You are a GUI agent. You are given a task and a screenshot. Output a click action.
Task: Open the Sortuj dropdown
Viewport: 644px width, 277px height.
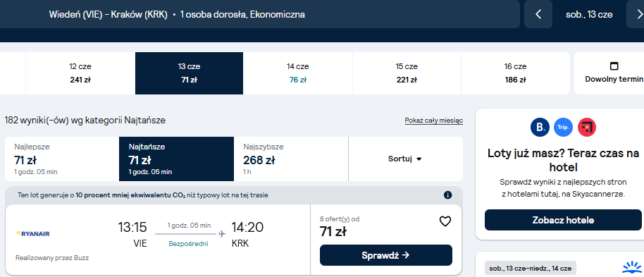point(405,159)
